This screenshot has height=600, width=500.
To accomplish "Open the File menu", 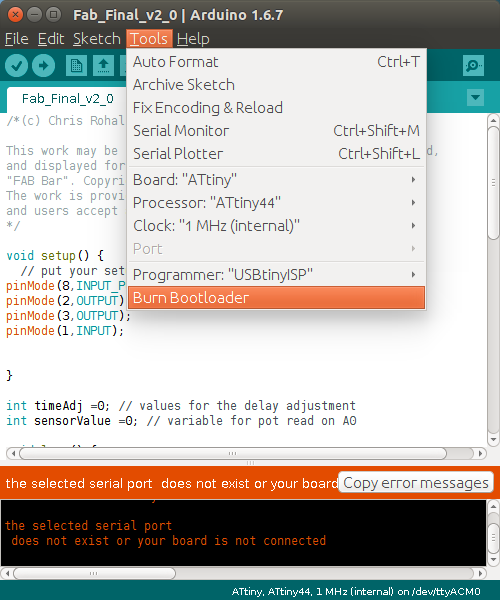I will coord(16,39).
